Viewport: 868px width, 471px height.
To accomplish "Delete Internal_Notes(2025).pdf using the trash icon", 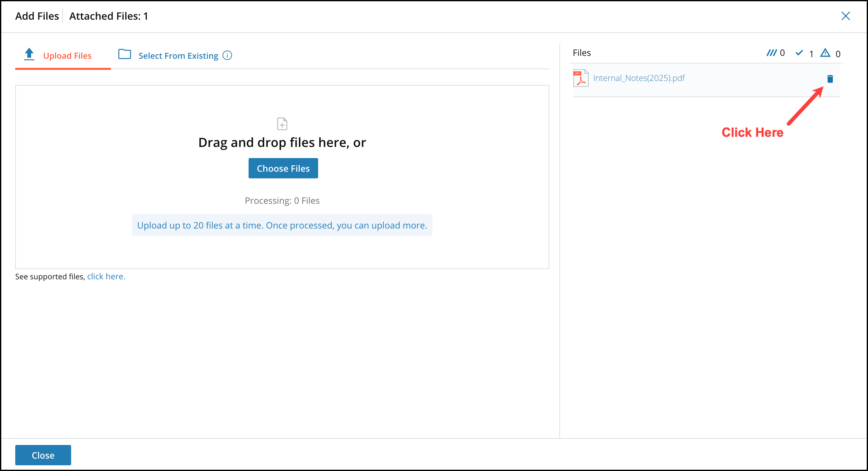I will pos(830,78).
